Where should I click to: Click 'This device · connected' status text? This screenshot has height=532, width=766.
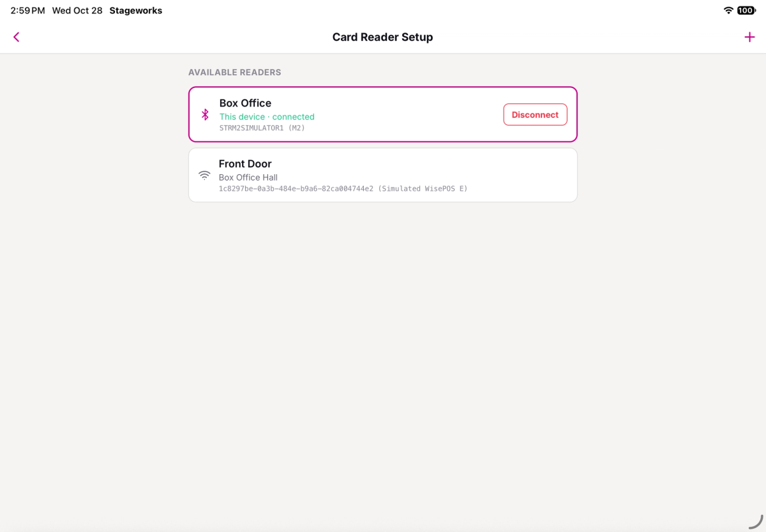[x=267, y=117]
